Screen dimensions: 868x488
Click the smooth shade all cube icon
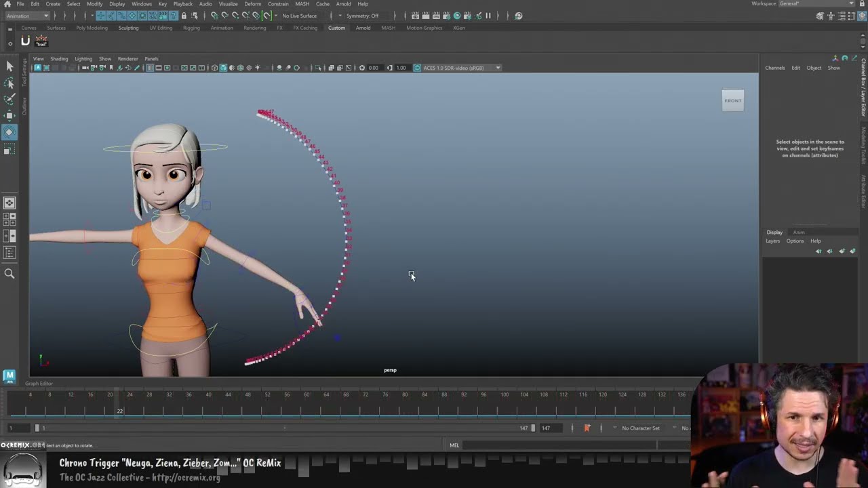pyautogui.click(x=223, y=68)
